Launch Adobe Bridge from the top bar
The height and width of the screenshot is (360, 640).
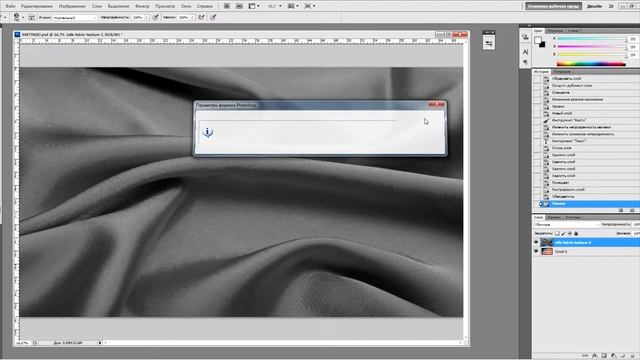pyautogui.click(x=227, y=6)
